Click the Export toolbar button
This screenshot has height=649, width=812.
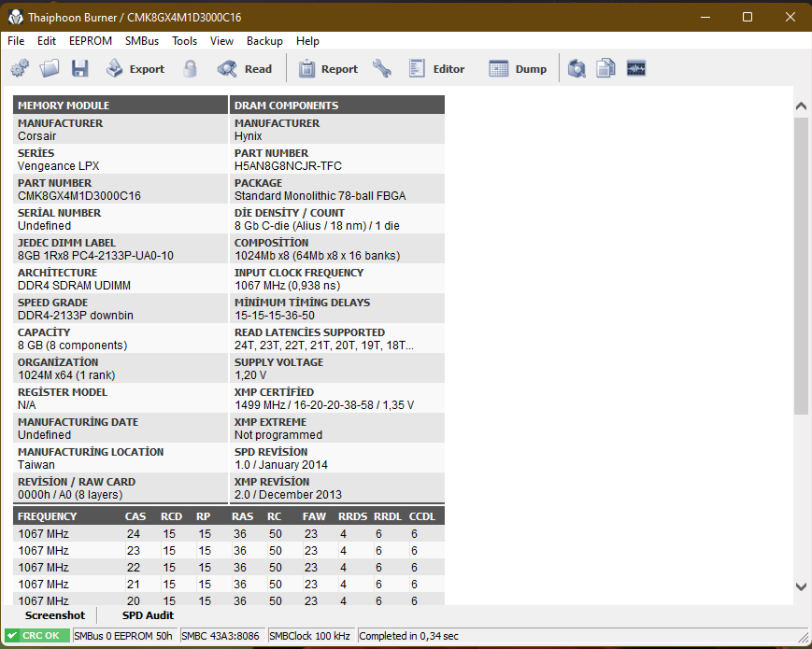click(135, 69)
